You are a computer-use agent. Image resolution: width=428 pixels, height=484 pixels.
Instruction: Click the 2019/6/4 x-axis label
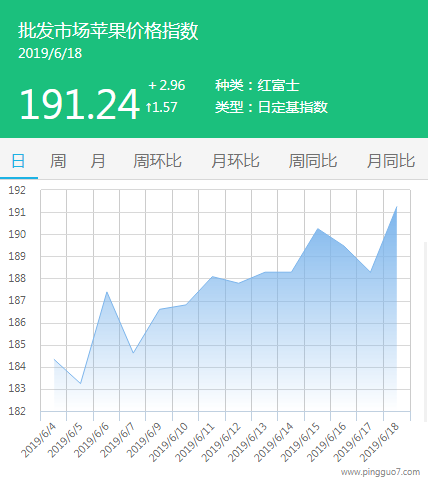point(38,440)
